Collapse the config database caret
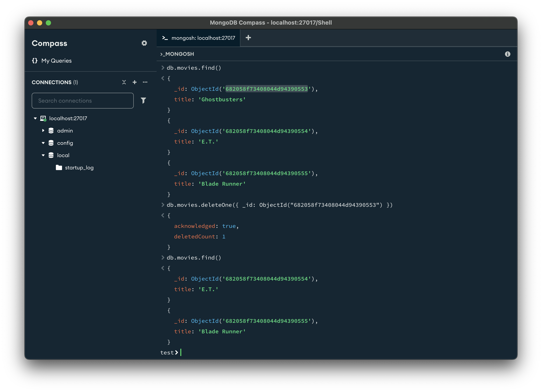542x392 pixels. (43, 143)
